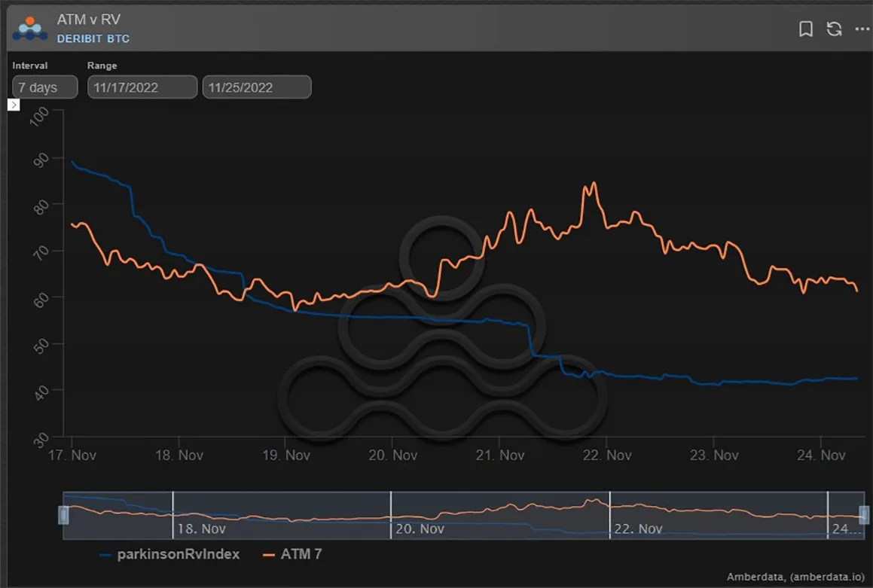This screenshot has width=873, height=588.
Task: Click the 22. Nov marker in the navigator
Action: [638, 529]
